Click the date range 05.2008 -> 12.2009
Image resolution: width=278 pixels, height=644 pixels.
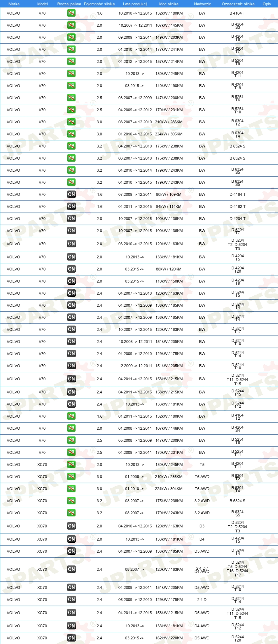(135, 440)
